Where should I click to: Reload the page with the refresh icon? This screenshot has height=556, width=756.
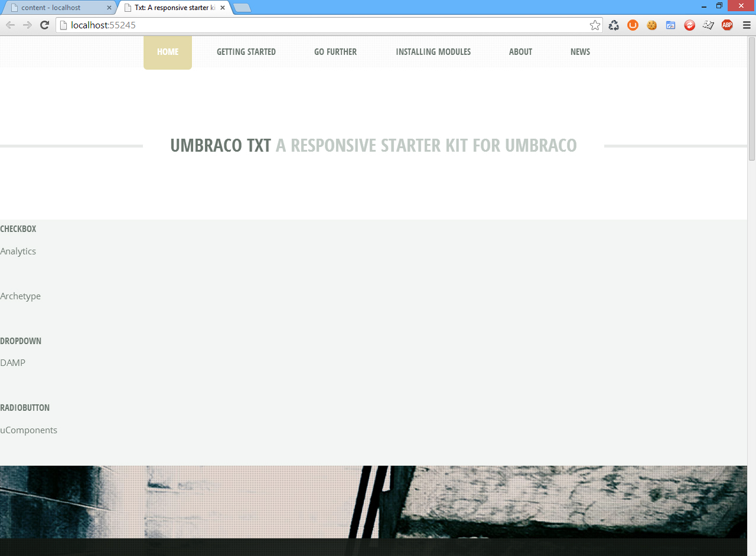click(x=44, y=25)
